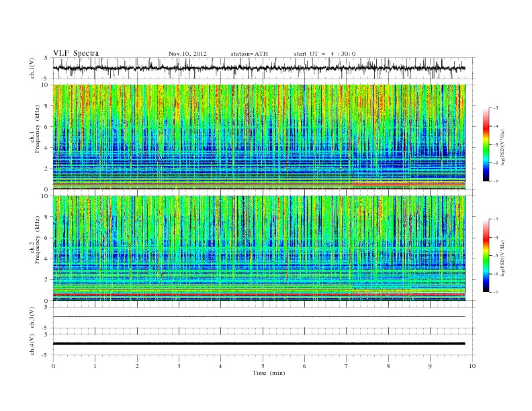This screenshot has height=411, width=532.
Task: Click the "-3" label on ch.1 color bar
Action: click(496, 108)
